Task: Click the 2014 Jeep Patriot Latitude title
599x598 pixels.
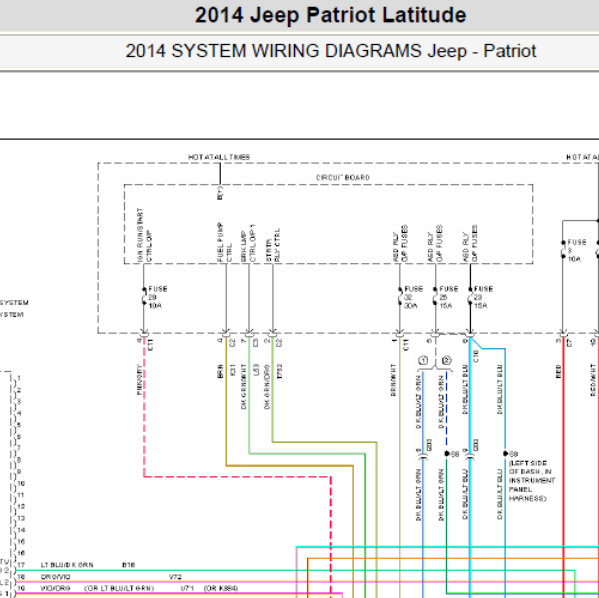Action: tap(330, 16)
